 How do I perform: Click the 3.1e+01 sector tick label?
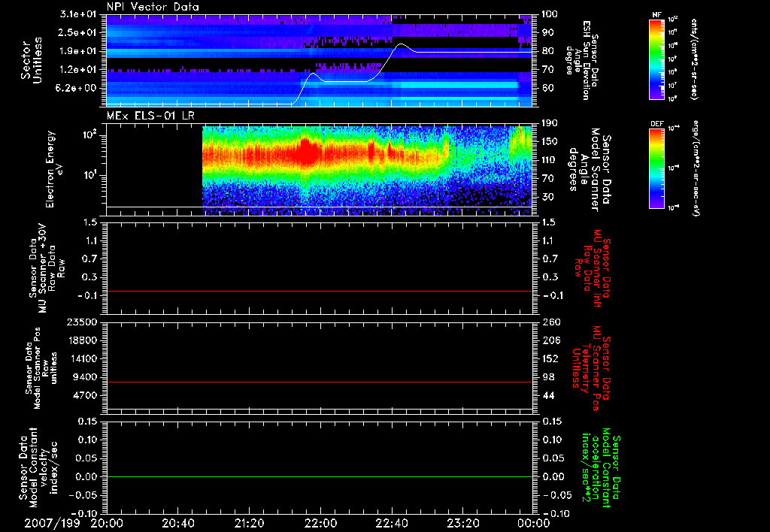click(77, 14)
